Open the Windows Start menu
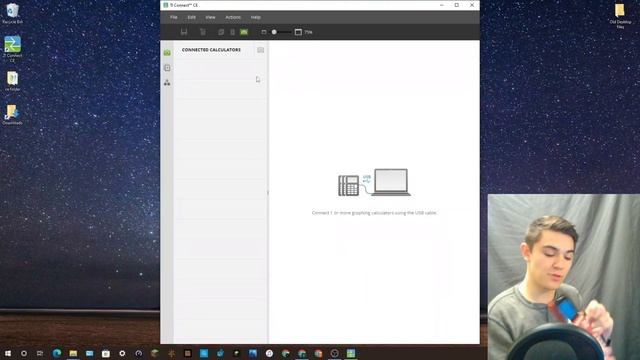640x360 pixels. [7, 353]
